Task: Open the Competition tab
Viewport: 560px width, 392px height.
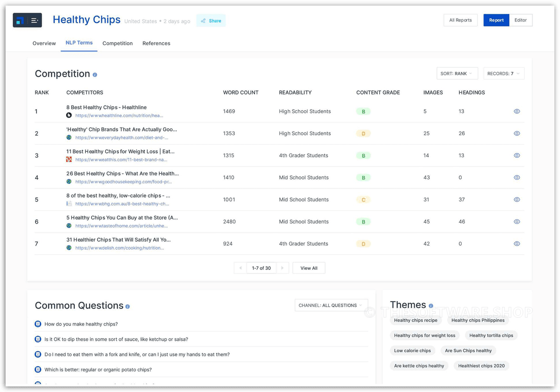Action: coord(118,43)
